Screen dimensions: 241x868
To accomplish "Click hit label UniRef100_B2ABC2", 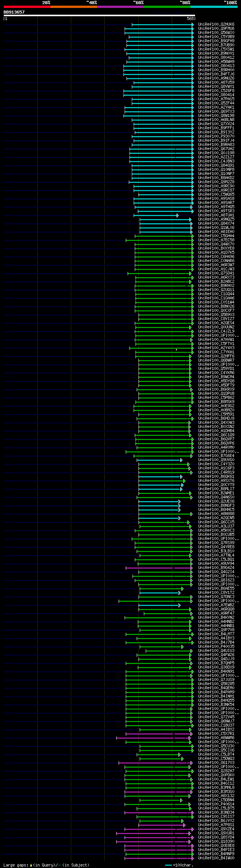I will (216, 282).
